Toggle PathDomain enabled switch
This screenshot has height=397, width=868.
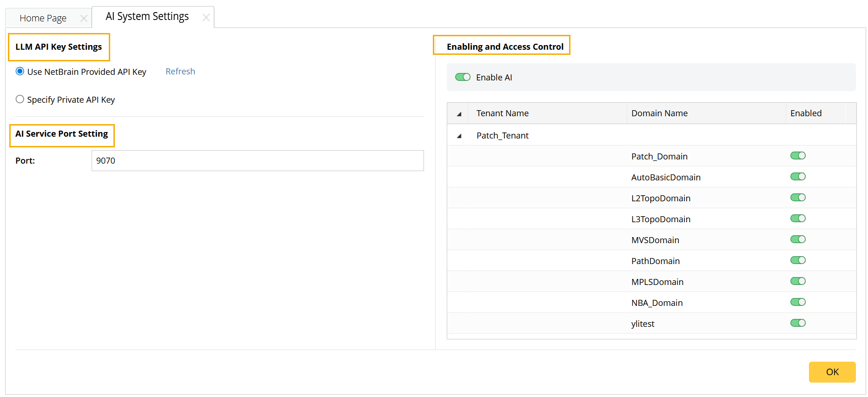[798, 260]
